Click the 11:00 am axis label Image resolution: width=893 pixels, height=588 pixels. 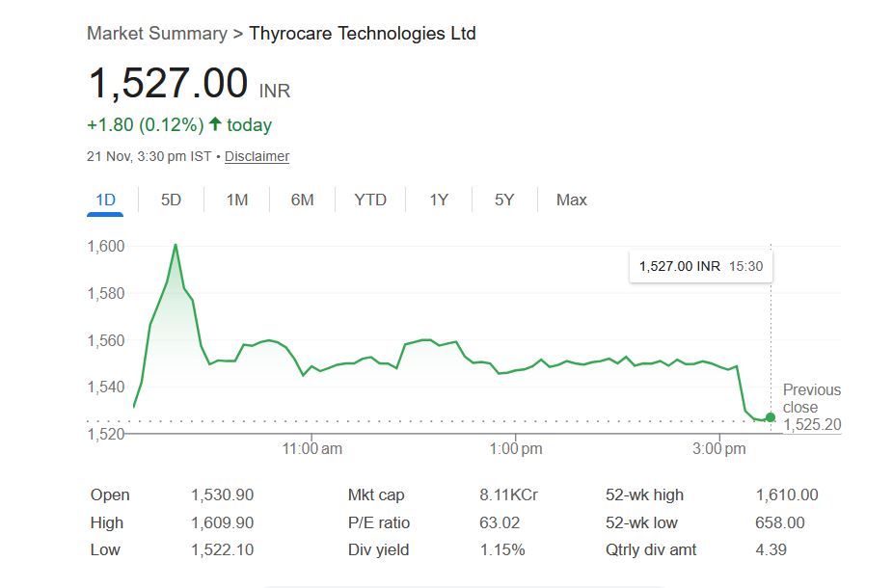[x=312, y=448]
